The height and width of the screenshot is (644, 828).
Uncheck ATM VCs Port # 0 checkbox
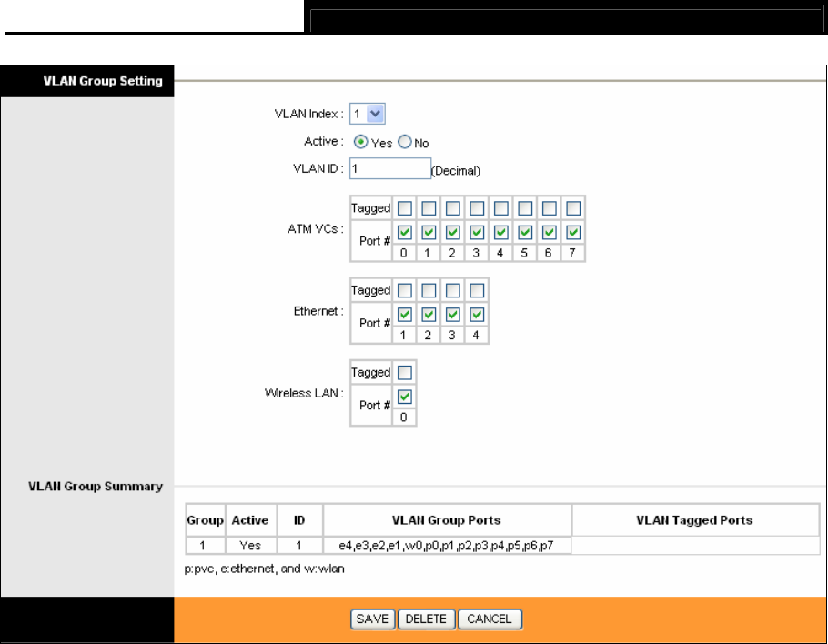click(405, 232)
